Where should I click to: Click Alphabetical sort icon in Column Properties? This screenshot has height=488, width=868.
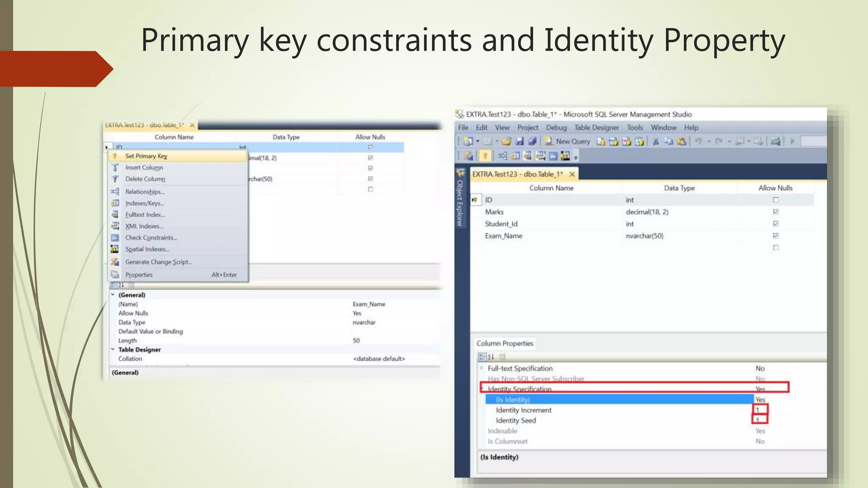point(491,357)
